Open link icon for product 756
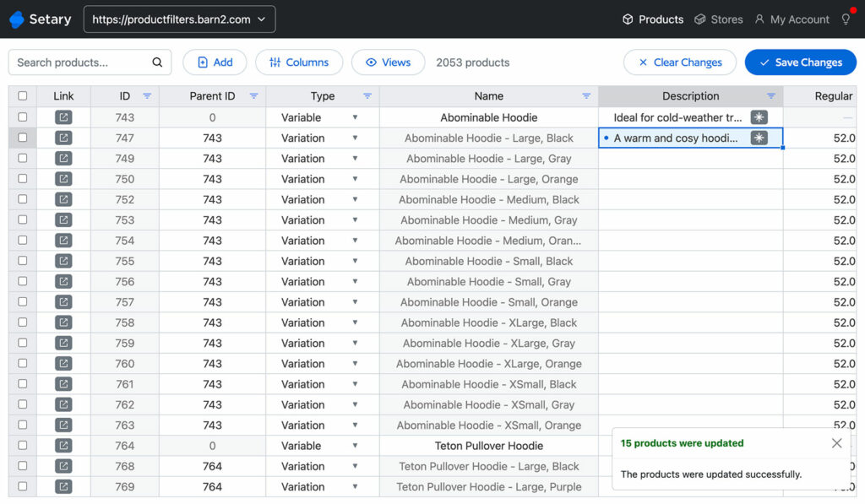This screenshot has width=865, height=504. (x=63, y=281)
